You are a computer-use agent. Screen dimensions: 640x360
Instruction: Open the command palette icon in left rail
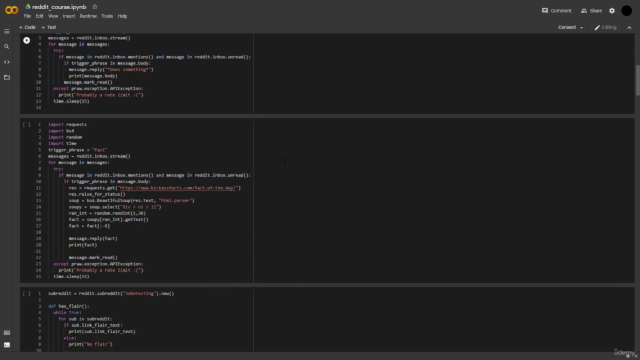pyautogui.click(x=7, y=333)
